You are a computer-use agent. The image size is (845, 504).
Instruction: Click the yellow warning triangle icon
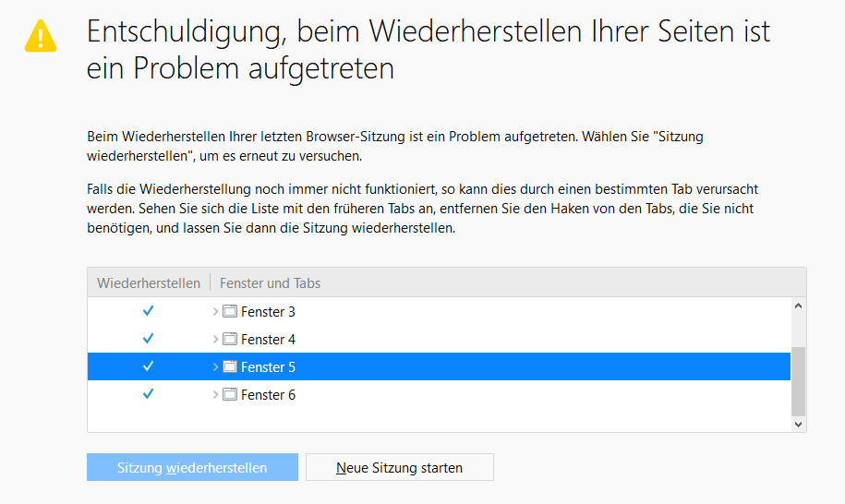click(x=41, y=35)
